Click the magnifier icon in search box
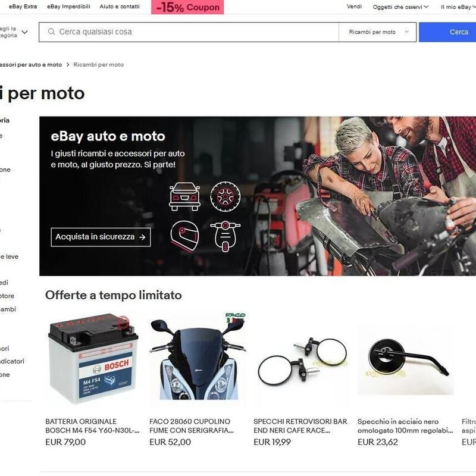This screenshot has height=476, width=476. 51,32
